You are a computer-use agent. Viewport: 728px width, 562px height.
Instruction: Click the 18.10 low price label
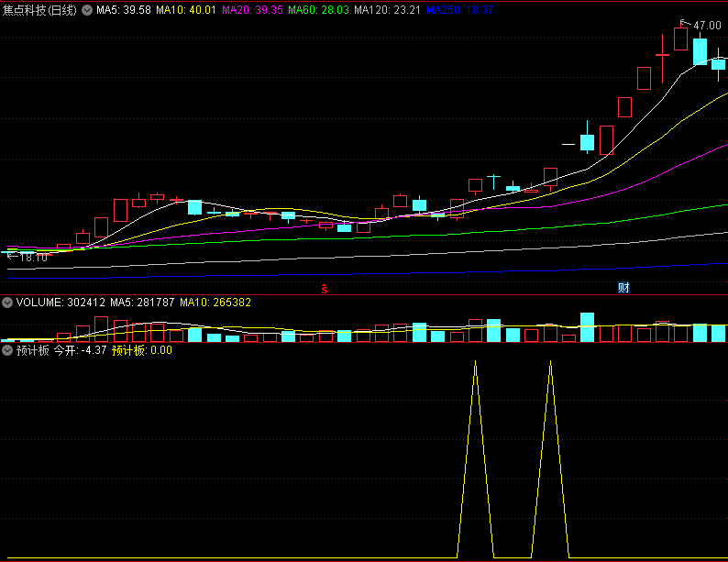click(33, 258)
